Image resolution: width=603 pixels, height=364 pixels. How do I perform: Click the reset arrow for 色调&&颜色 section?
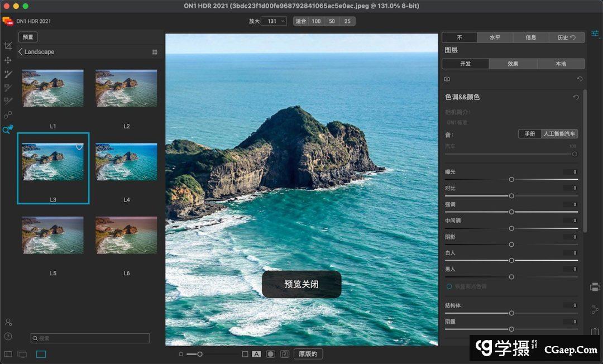576,97
